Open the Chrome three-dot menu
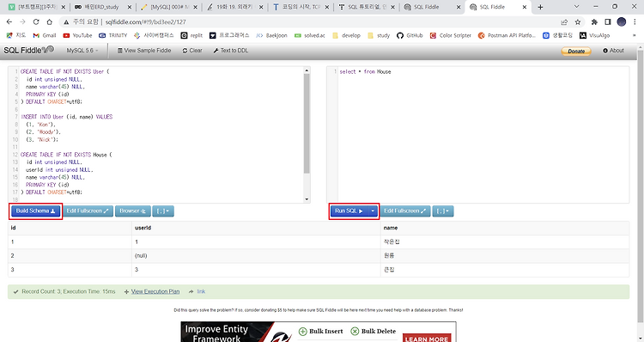This screenshot has height=342, width=644. pos(635,21)
